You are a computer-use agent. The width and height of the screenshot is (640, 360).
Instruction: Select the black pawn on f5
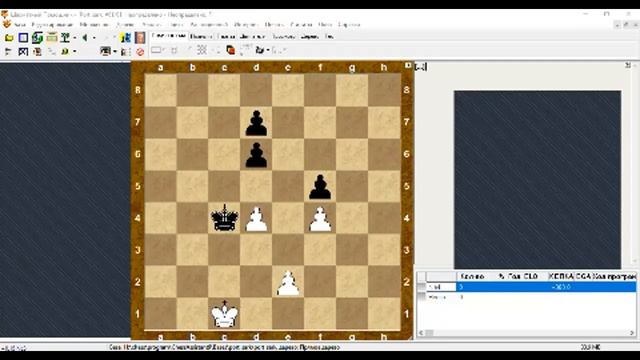[320, 187]
